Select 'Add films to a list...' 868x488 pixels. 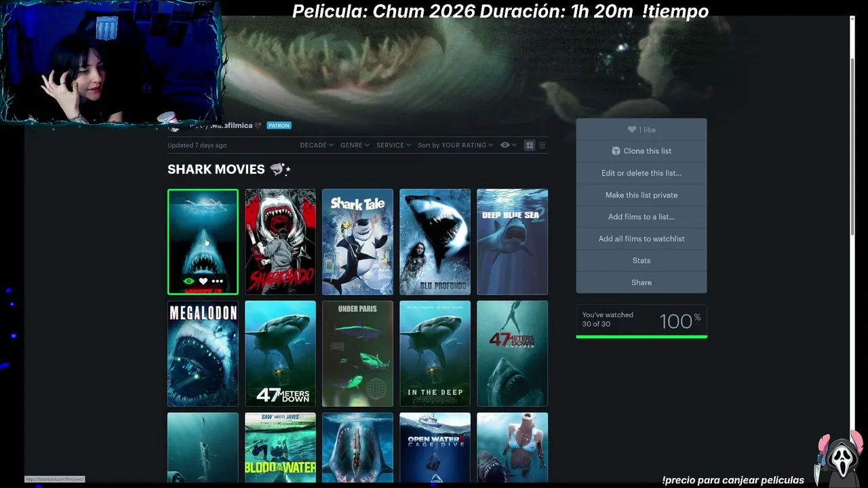click(642, 217)
